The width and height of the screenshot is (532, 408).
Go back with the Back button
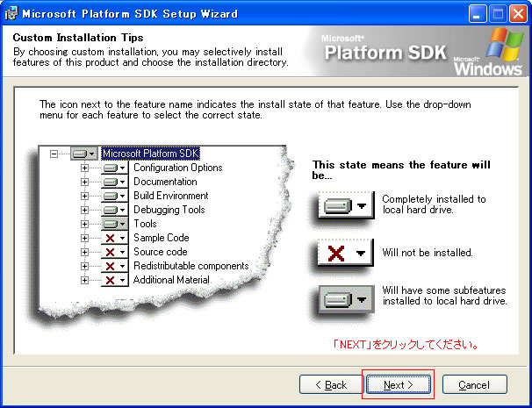point(331,384)
